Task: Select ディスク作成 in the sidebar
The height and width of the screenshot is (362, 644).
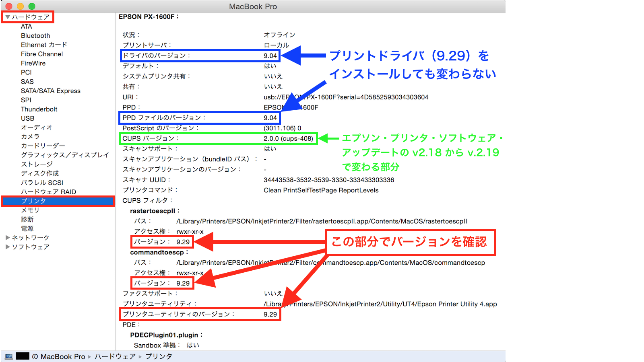Action: coord(40,173)
